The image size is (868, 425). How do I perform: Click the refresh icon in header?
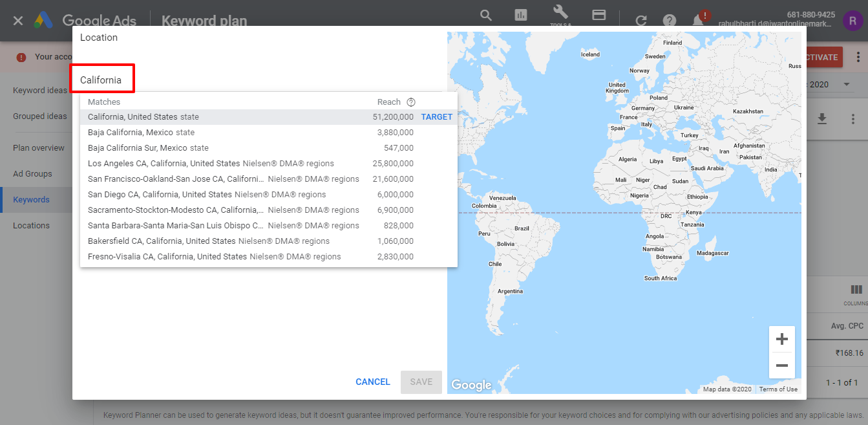641,21
